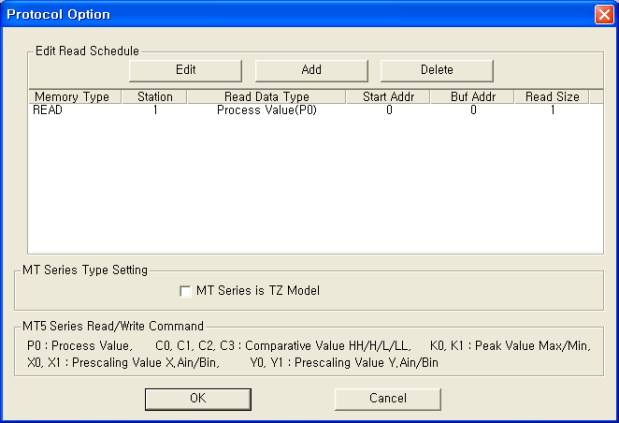Click the Start Addr column header

pyautogui.click(x=388, y=97)
